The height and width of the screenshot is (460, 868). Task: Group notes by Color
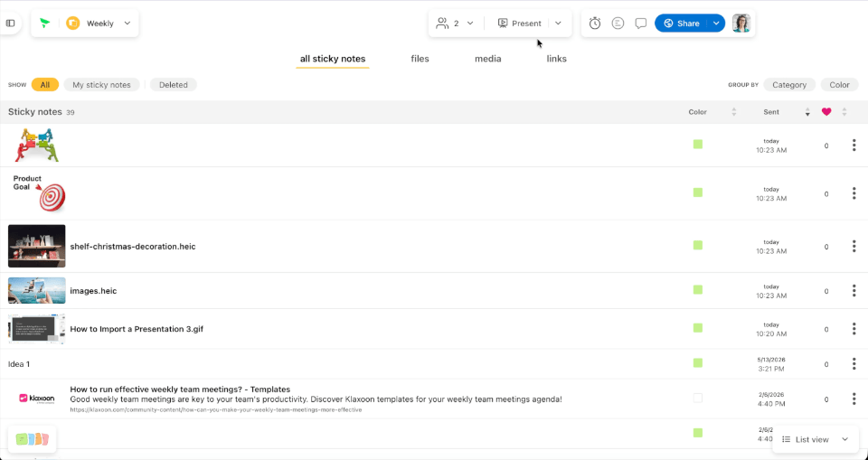click(839, 85)
